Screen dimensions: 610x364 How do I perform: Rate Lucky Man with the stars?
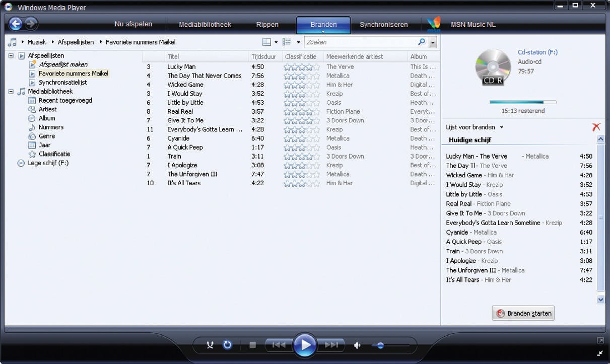[x=302, y=67]
